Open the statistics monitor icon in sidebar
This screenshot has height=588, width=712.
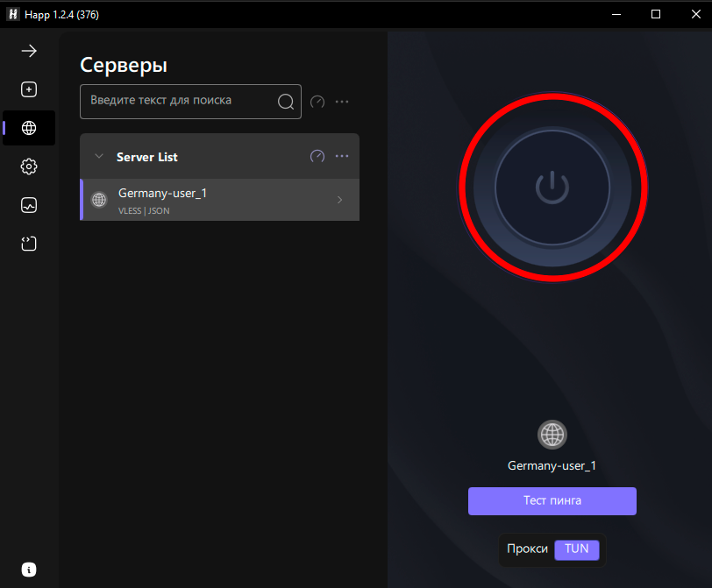point(29,205)
